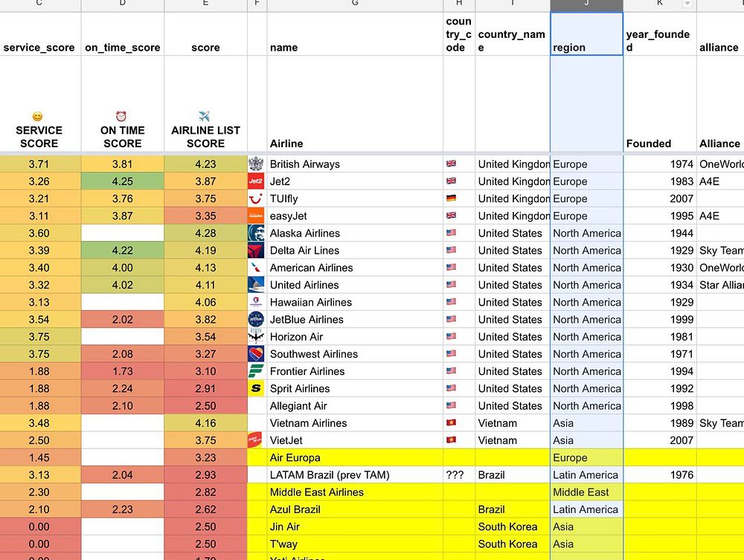The width and height of the screenshot is (744, 560).
Task: Select the 'Allegiant Air' name cell
Action: 355,406
